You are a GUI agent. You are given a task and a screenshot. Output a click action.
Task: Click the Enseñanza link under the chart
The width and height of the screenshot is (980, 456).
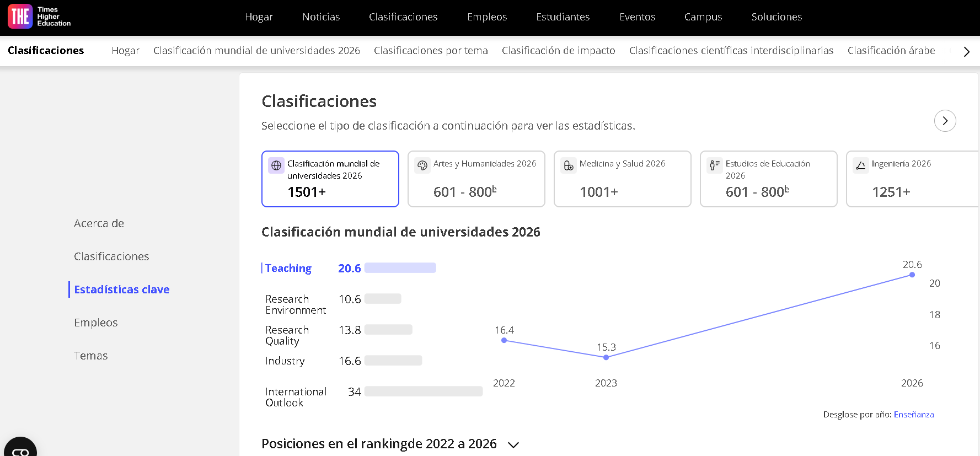[914, 415]
